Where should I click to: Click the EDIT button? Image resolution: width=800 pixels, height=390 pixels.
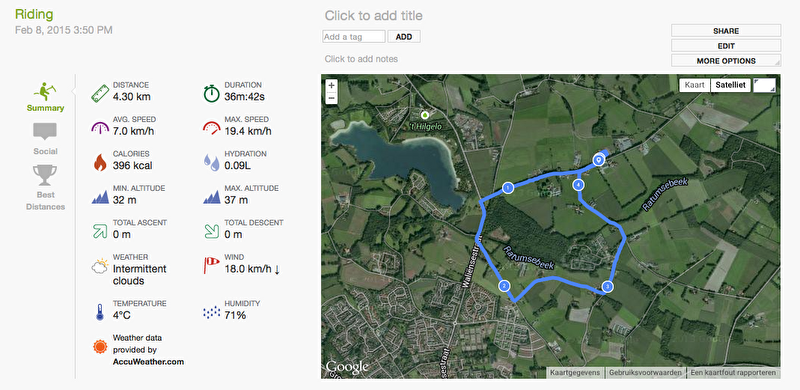click(726, 46)
